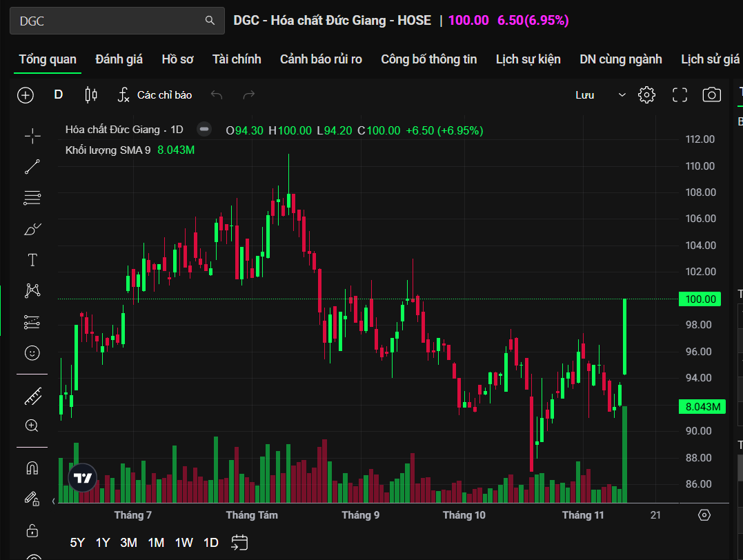The width and height of the screenshot is (743, 560).
Task: Pick the brush drawing tool
Action: (32, 229)
